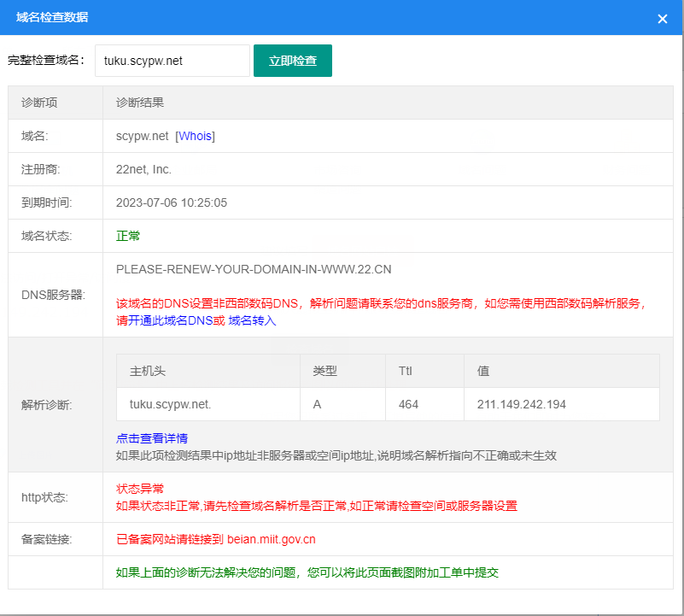This screenshot has width=684, height=616.
Task: Click the TTL value 464
Action: (408, 404)
